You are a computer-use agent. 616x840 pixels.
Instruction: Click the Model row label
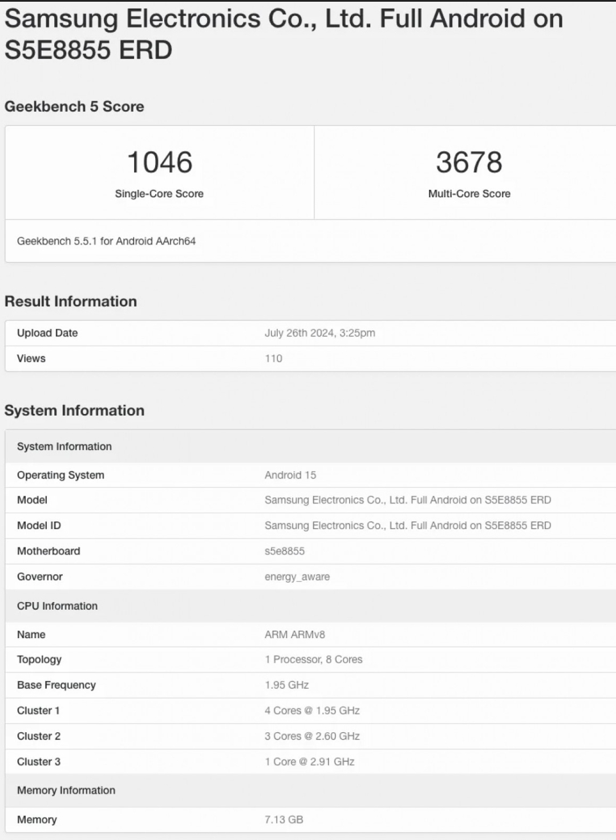tap(32, 500)
